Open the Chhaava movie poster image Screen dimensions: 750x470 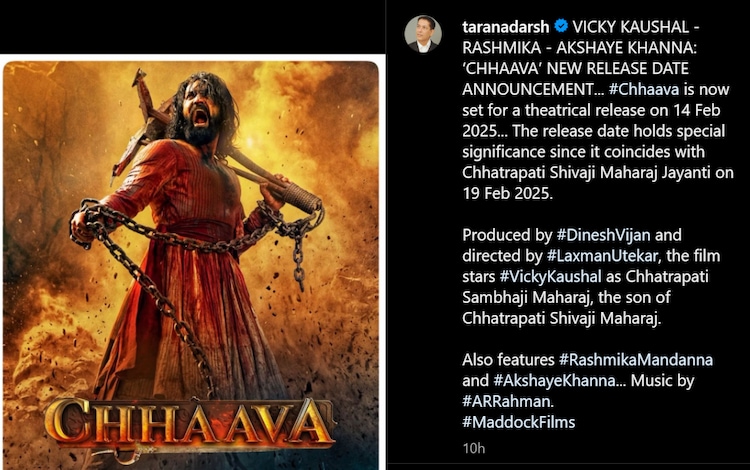tap(191, 265)
